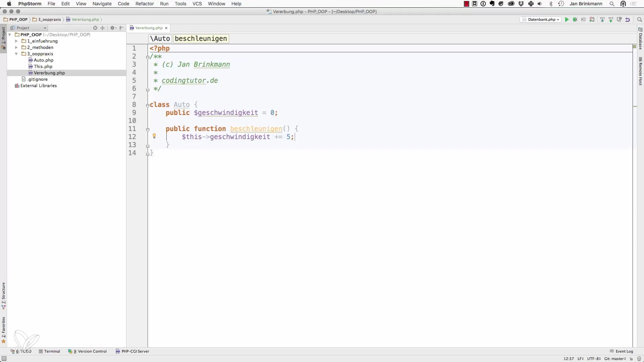The height and width of the screenshot is (362, 644).
Task: Open the Terminal tab
Action: coord(50,351)
